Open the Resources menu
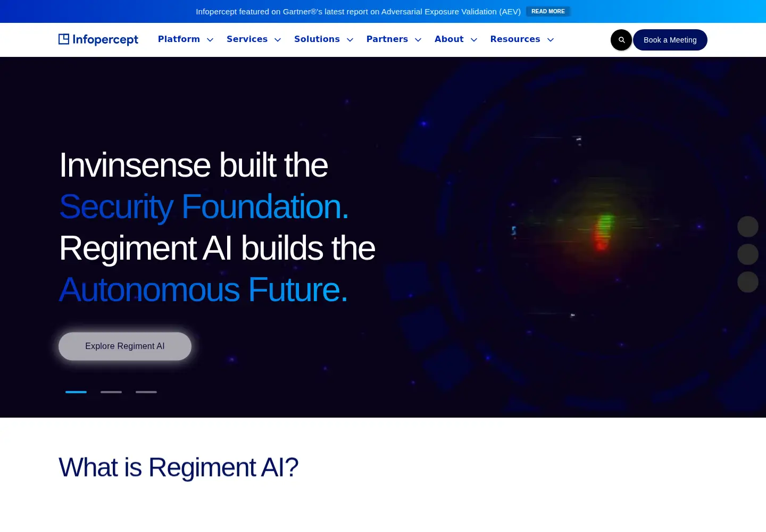Image resolution: width=766 pixels, height=532 pixels. 515,39
